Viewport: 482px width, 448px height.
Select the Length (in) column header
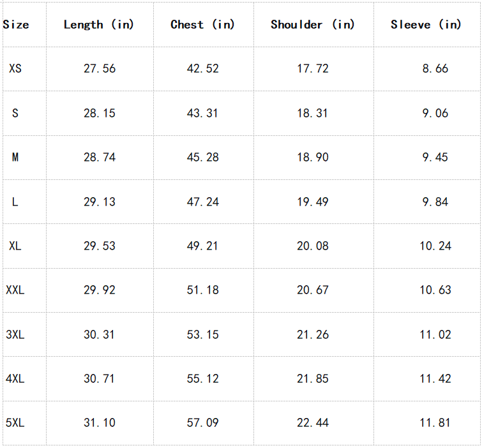(99, 25)
